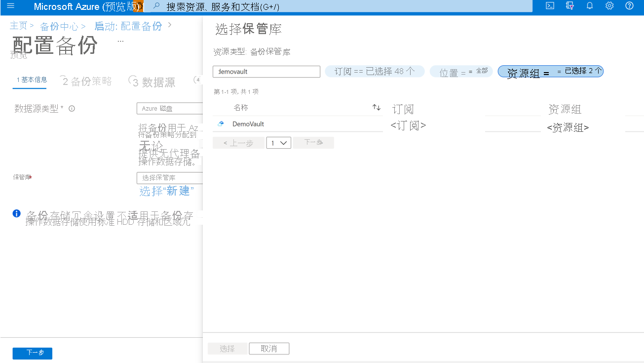644x363 pixels.
Task: Click the demovault filter text field
Action: (x=266, y=72)
